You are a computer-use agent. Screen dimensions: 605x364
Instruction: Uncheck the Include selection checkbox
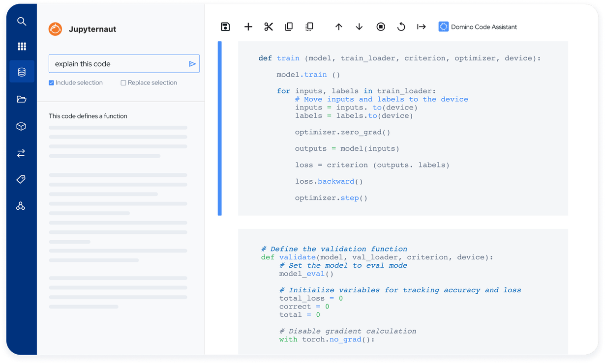[51, 83]
